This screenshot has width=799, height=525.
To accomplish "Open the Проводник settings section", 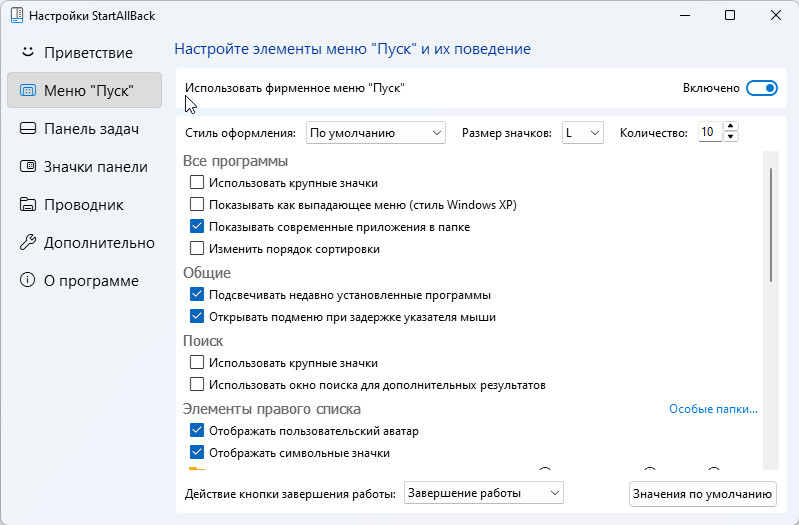I will tap(84, 205).
